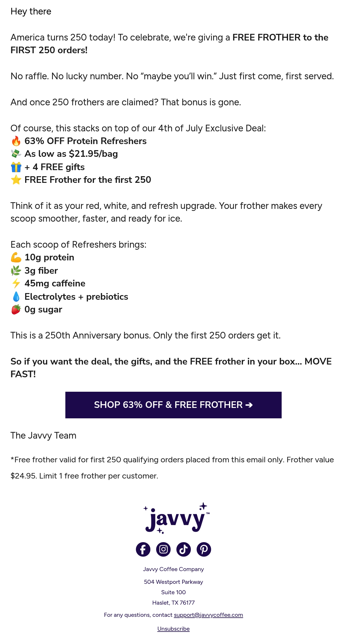Open Javvy's Instagram icon

[x=163, y=549]
